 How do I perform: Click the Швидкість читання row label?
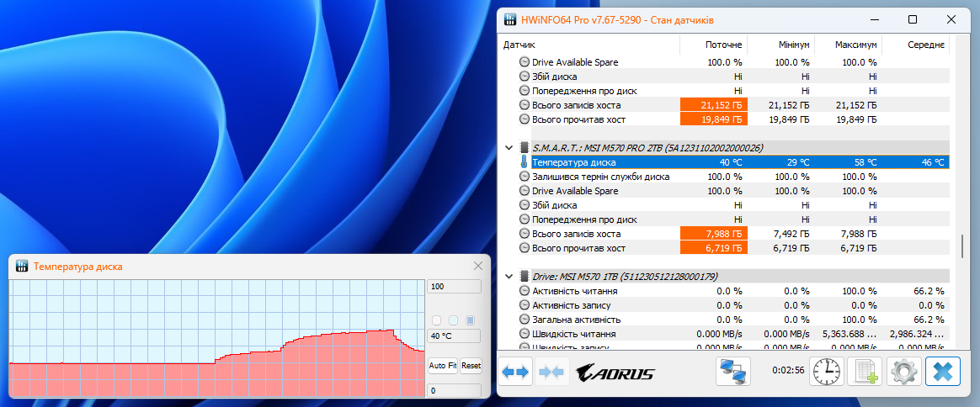pyautogui.click(x=574, y=334)
